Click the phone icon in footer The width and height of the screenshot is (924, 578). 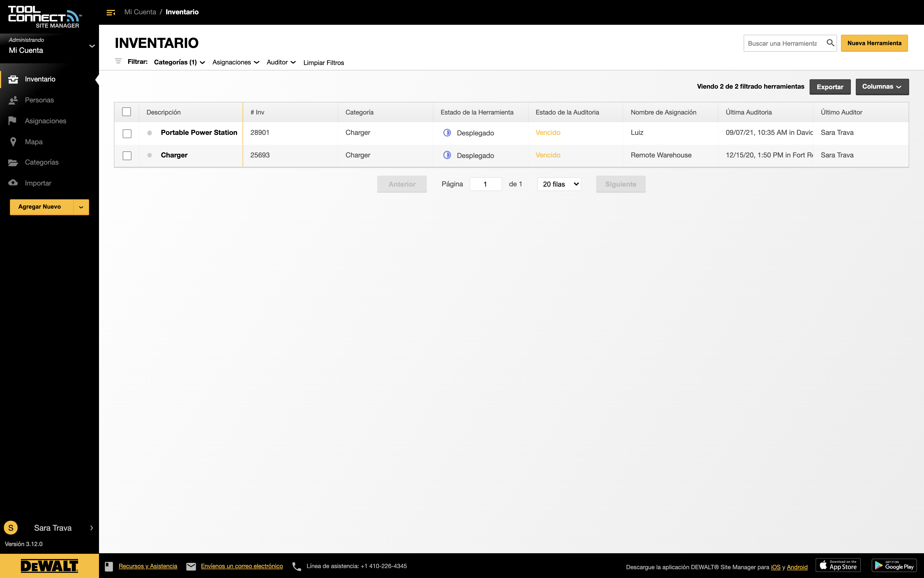coord(297,566)
